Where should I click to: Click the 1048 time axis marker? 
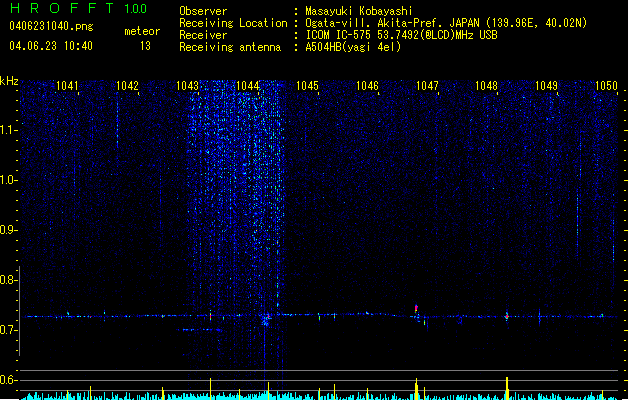(486, 86)
